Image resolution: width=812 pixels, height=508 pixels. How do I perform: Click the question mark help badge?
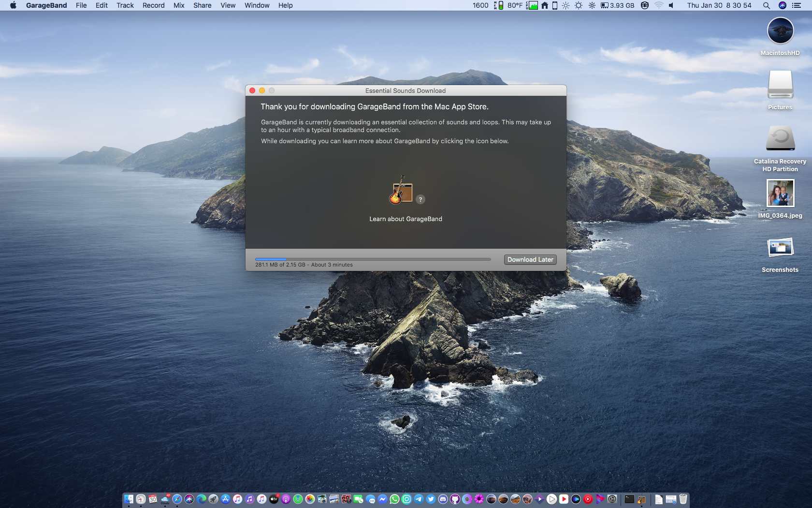pos(420,199)
